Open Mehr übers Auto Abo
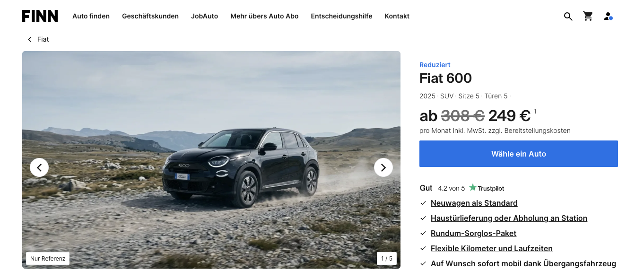This screenshot has height=280, width=644. (264, 16)
